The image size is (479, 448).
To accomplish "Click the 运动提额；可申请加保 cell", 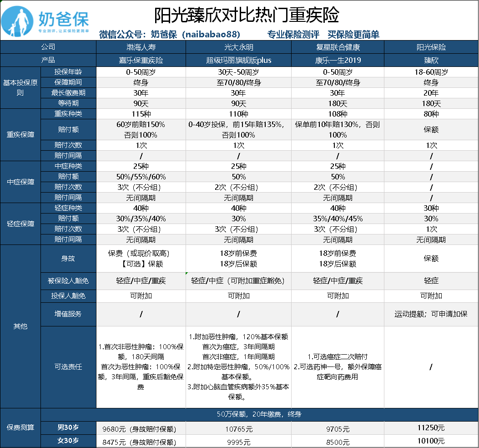I will (431, 314).
